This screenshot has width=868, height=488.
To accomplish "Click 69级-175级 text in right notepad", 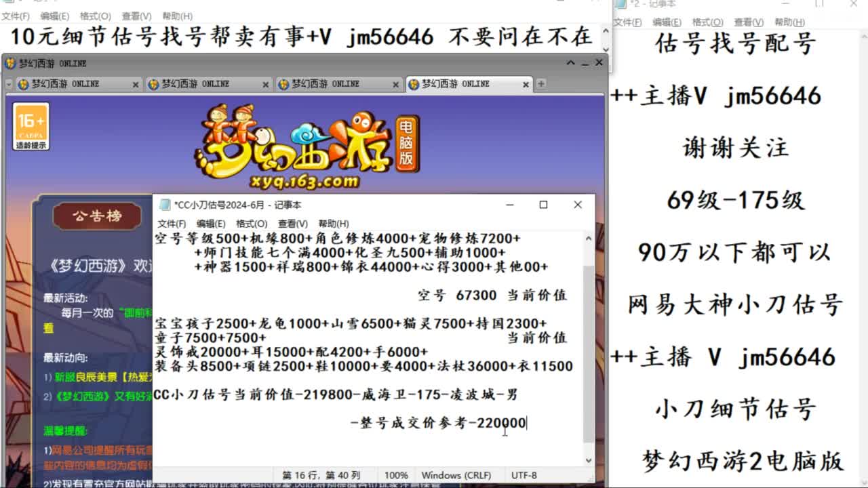I will [736, 200].
